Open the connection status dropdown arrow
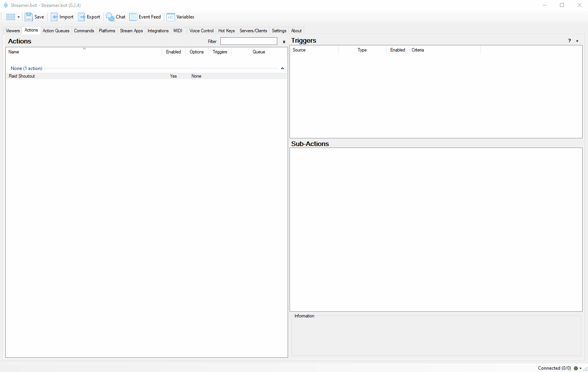Image resolution: width=588 pixels, height=372 pixels. click(x=580, y=368)
